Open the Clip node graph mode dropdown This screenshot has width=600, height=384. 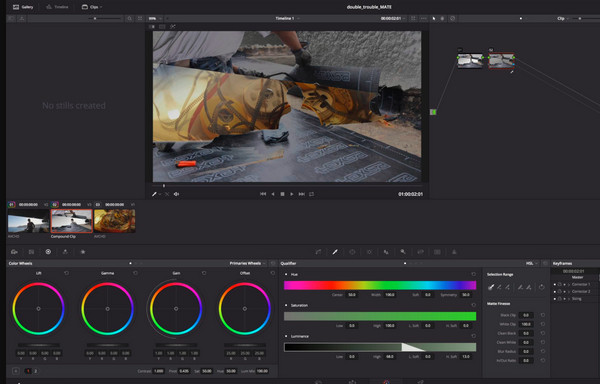(x=563, y=18)
